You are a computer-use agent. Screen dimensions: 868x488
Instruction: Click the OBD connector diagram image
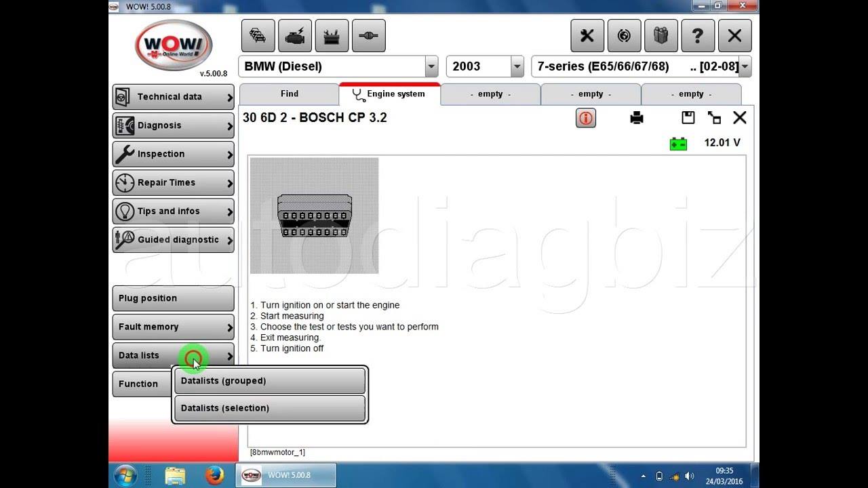(314, 216)
